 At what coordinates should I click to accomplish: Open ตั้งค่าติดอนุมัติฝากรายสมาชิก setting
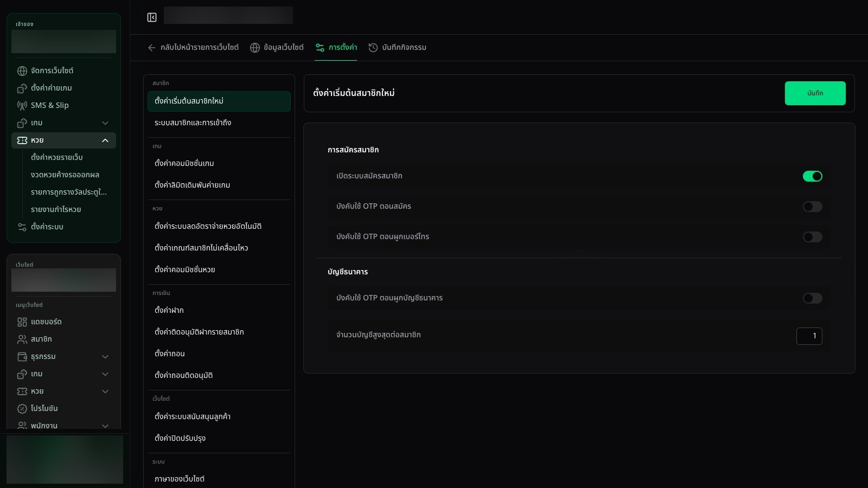[x=219, y=332]
